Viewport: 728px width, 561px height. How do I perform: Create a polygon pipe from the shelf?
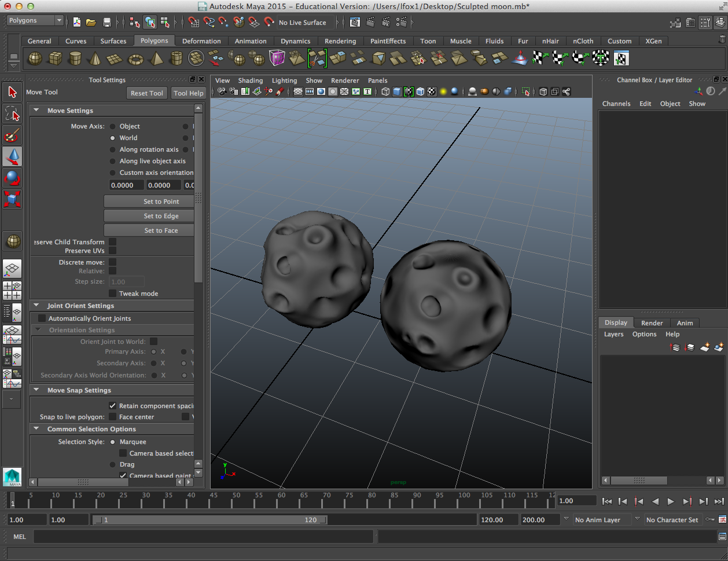[176, 58]
